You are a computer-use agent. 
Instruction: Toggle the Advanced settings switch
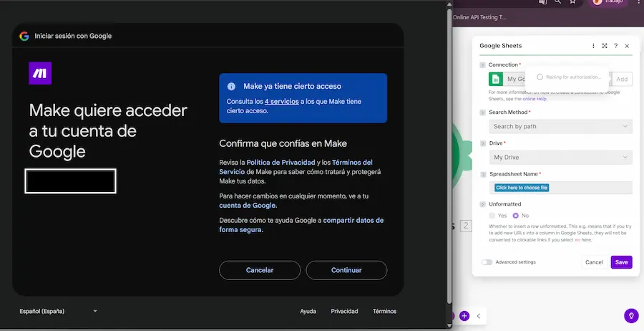pos(487,262)
